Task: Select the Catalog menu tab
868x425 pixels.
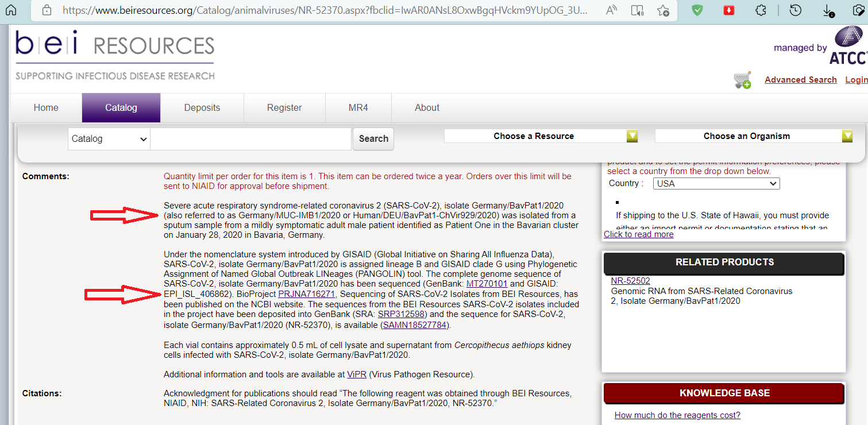Action: click(x=121, y=107)
